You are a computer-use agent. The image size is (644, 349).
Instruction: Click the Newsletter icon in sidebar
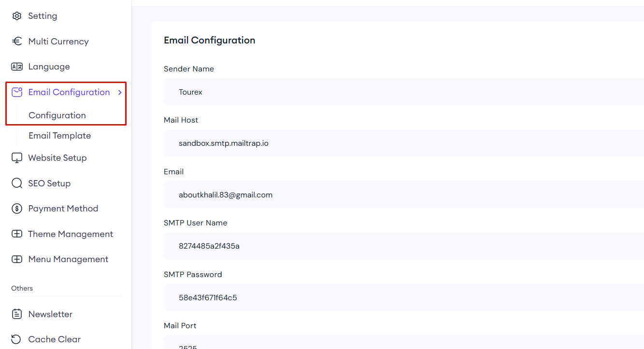pos(17,314)
